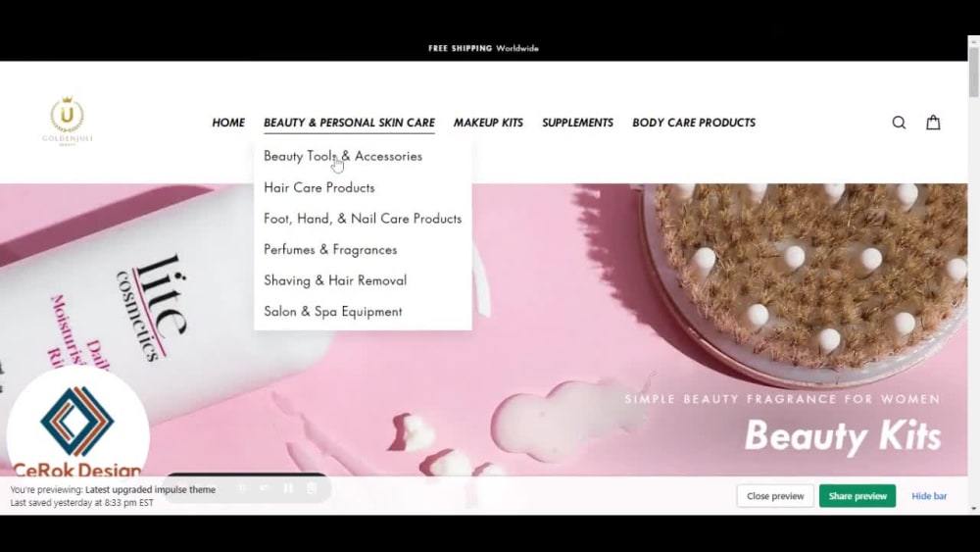Select Shaving & Hair Removal entry

[x=335, y=280]
